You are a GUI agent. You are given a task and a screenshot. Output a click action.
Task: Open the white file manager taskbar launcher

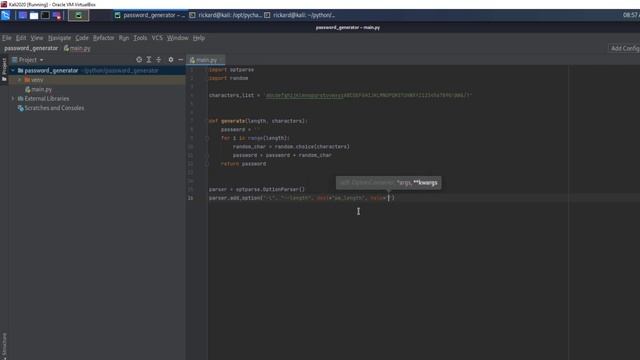click(34, 15)
